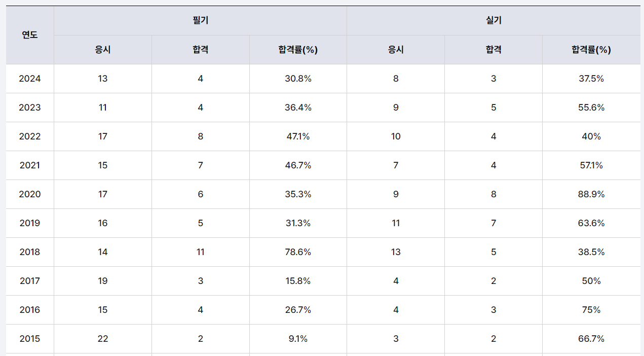Select the 2022 year cell
The image size is (644, 356).
click(x=29, y=136)
